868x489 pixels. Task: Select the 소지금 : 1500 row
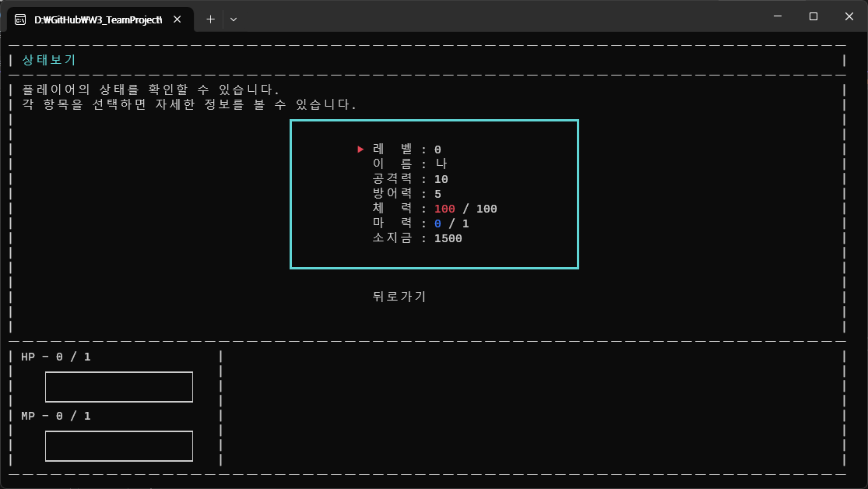point(417,238)
